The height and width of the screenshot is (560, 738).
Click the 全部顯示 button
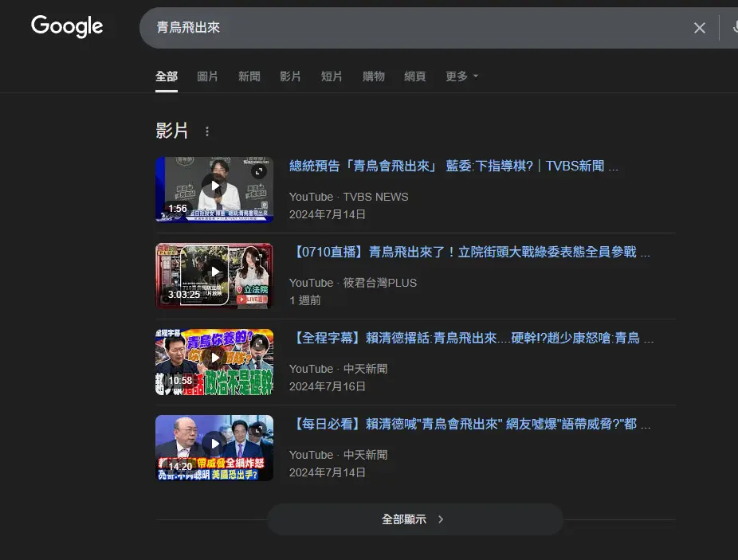pos(415,519)
